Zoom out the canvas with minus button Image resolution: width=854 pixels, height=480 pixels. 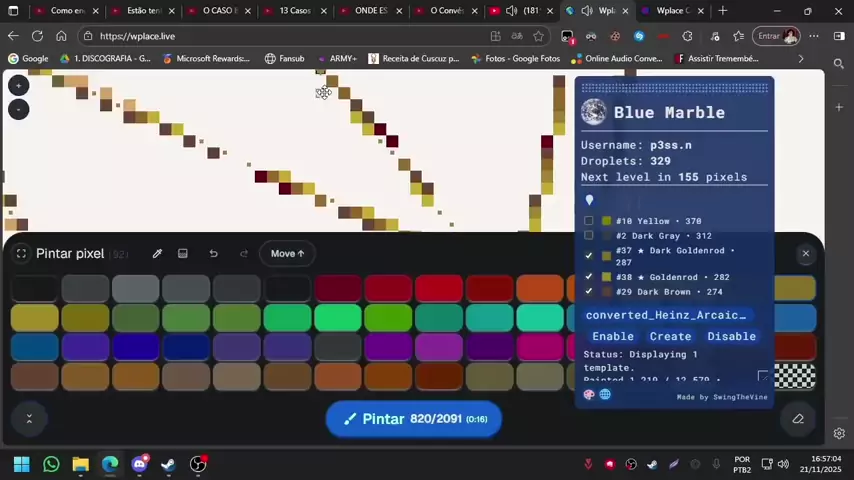[x=18, y=108]
